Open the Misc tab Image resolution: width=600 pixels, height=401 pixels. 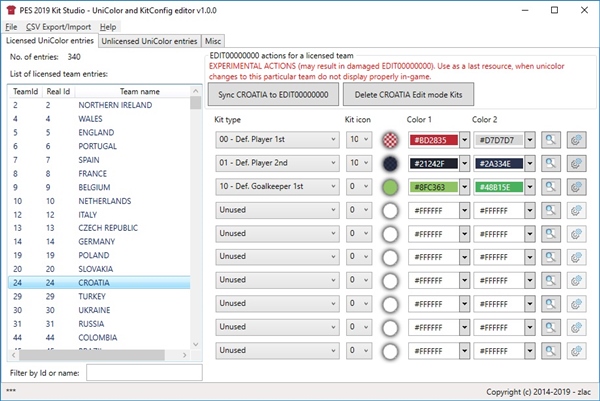click(214, 41)
